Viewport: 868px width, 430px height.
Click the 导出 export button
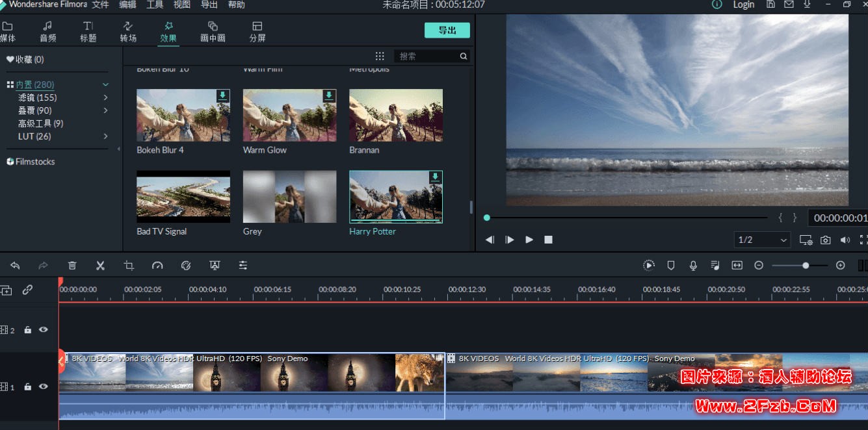point(447,31)
